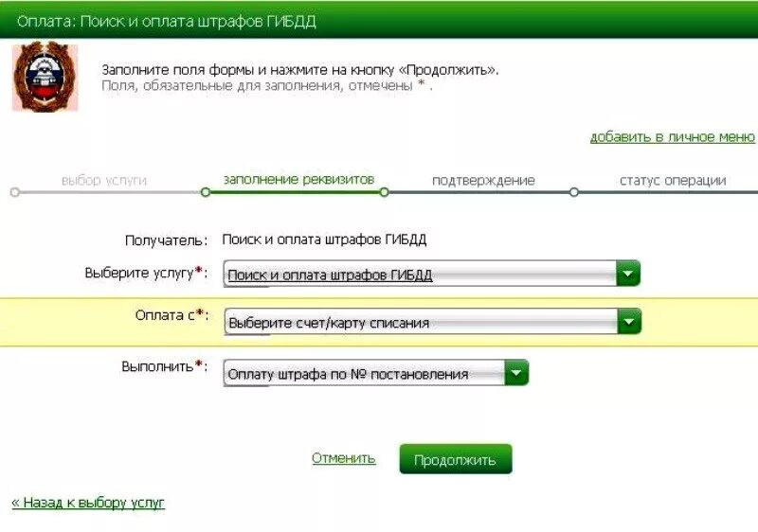
Task: Follow "Назад к выбору услуг" link
Action: click(88, 503)
